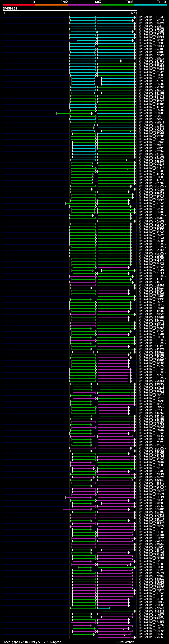Select the UniRef100_C4JAG2 label
The width and height of the screenshot is (169, 644).
point(152,99)
